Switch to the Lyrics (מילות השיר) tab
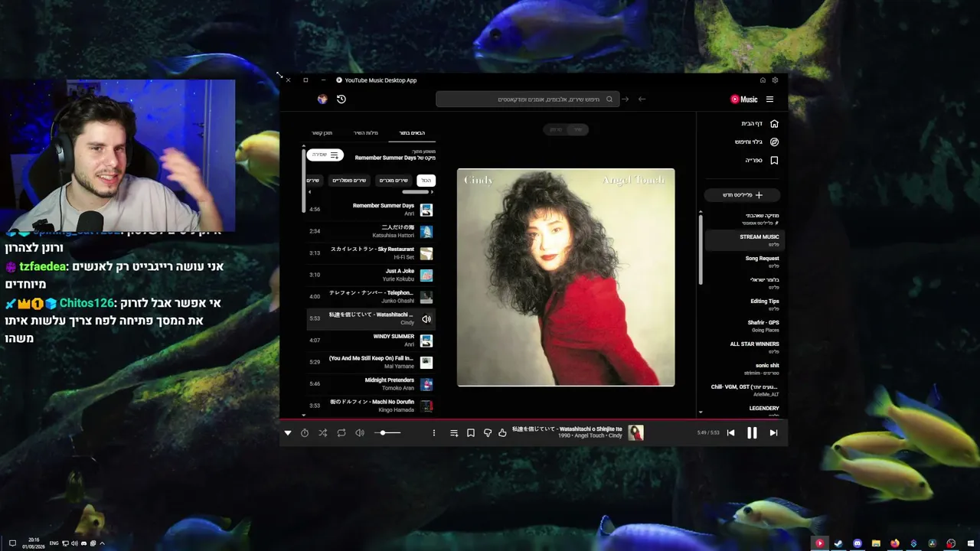 click(365, 133)
